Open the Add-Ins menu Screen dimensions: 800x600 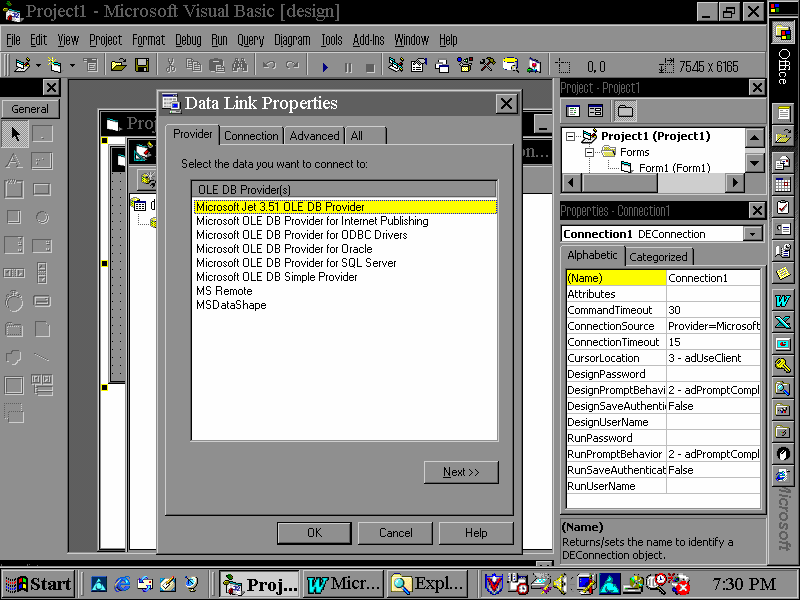click(x=368, y=40)
